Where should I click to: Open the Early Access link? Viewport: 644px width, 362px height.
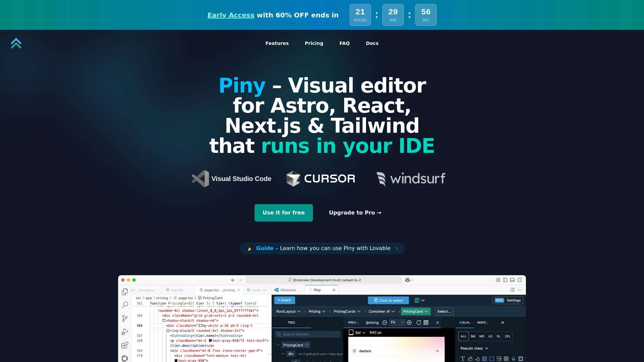pos(231,15)
